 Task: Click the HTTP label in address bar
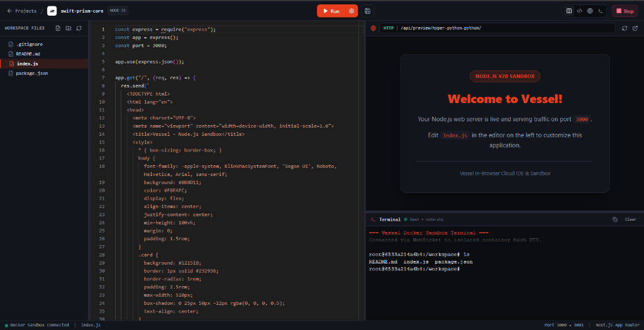[389, 28]
